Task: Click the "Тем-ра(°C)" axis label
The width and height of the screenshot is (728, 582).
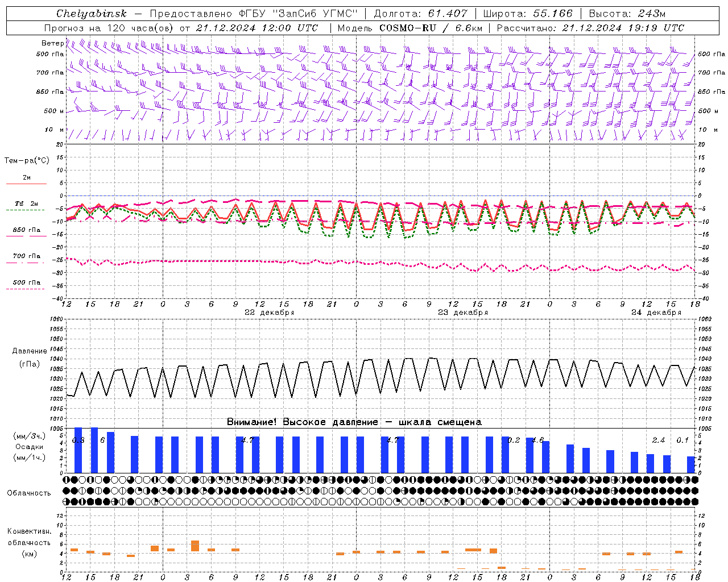Action: click(x=27, y=161)
